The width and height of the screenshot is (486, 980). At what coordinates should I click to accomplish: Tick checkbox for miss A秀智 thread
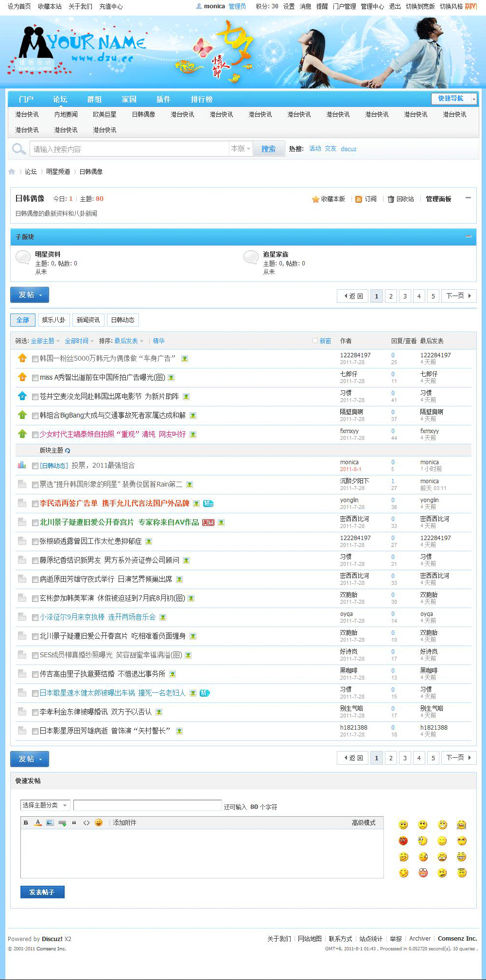coord(35,378)
